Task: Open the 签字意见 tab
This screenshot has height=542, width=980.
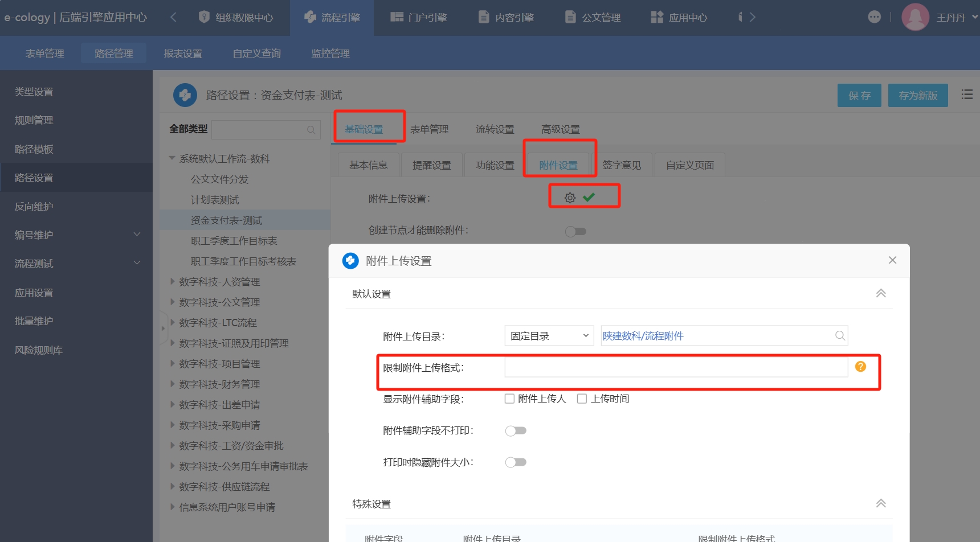Action: click(x=621, y=165)
